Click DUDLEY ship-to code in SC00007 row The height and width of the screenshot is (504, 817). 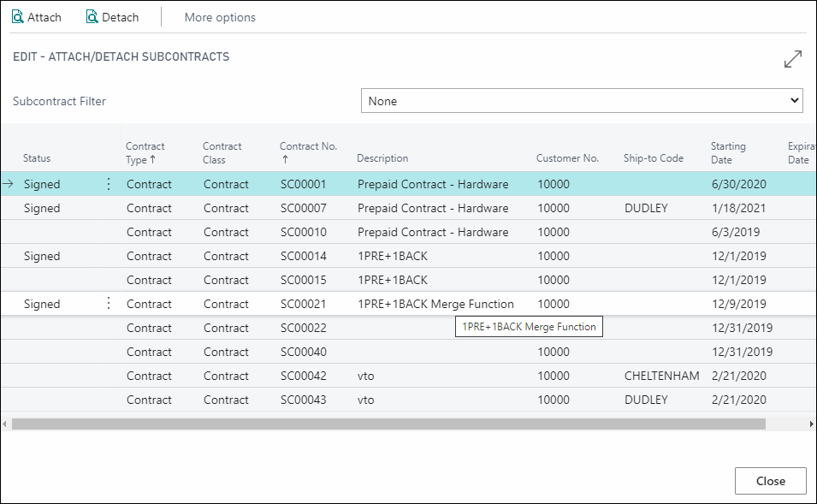[x=646, y=208]
